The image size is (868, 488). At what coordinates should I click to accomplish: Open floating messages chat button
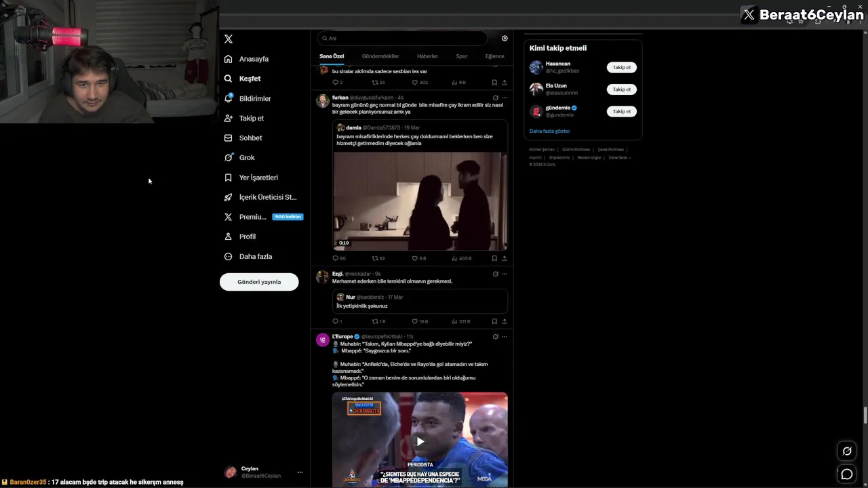tap(847, 474)
